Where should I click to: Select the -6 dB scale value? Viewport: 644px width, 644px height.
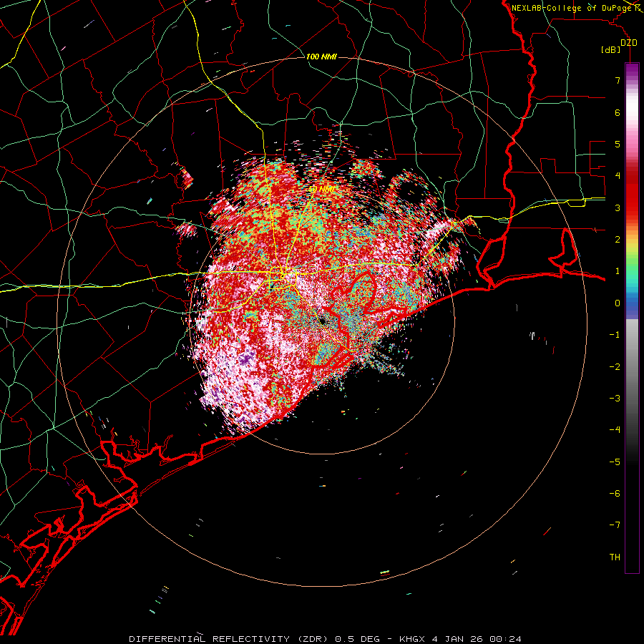[615, 494]
